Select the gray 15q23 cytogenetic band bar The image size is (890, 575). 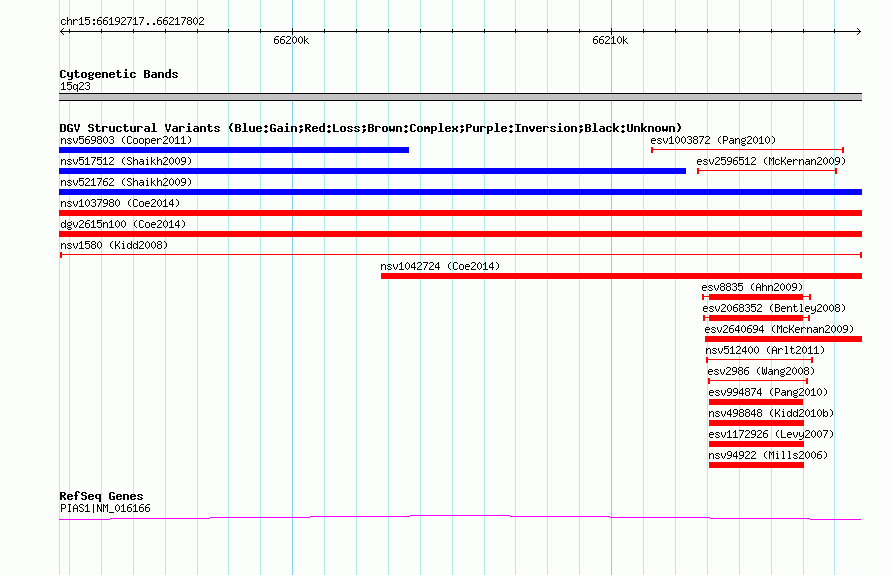click(460, 97)
